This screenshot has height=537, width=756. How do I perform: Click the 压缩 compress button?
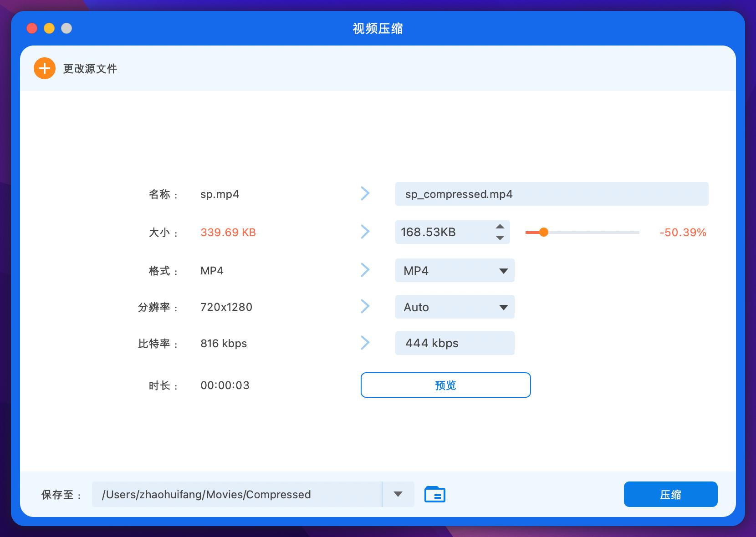pos(670,494)
